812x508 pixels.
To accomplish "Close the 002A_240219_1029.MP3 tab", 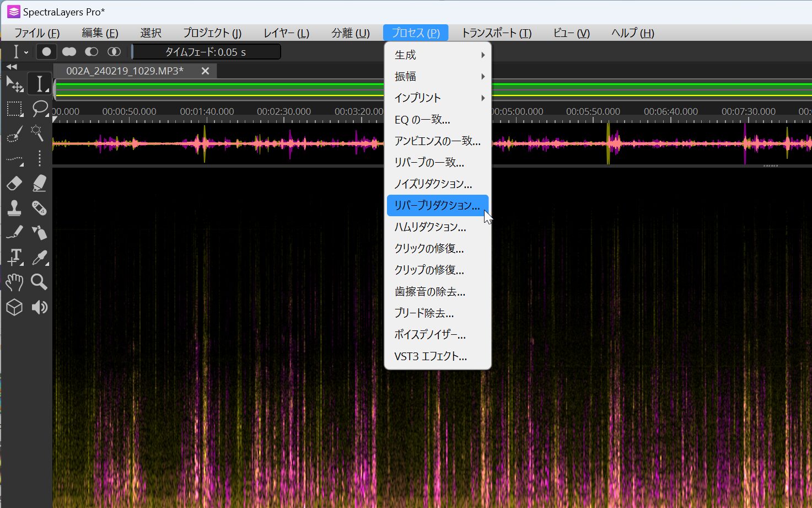I will pos(205,71).
